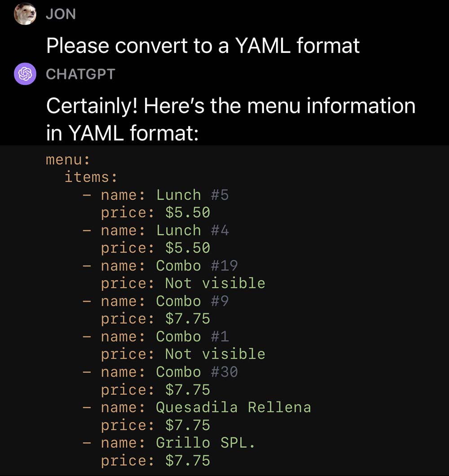Click the 'Combo #19' name line
This screenshot has width=449, height=476.
(x=169, y=266)
